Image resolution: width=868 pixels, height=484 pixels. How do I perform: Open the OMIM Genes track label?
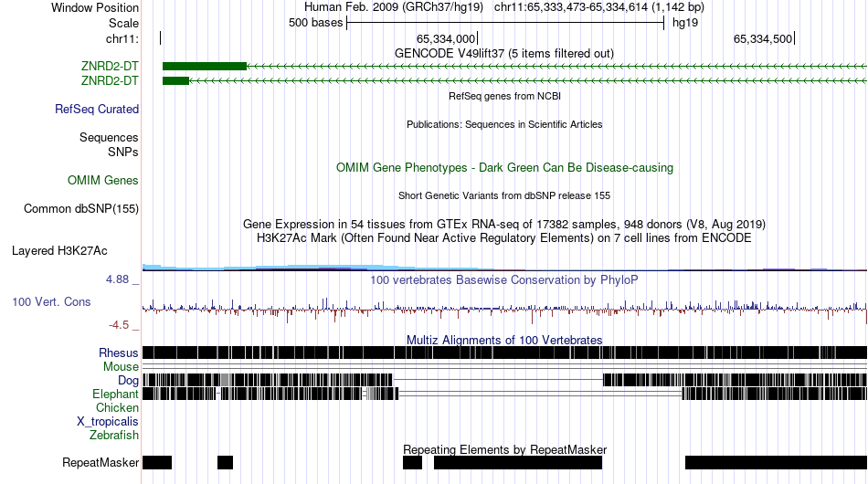point(103,180)
